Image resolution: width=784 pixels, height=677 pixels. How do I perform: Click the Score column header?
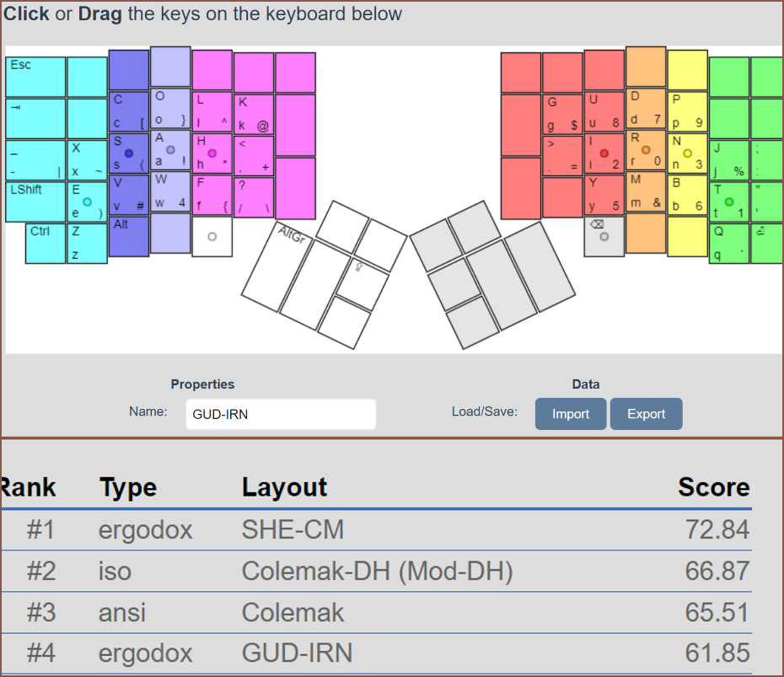tap(713, 487)
